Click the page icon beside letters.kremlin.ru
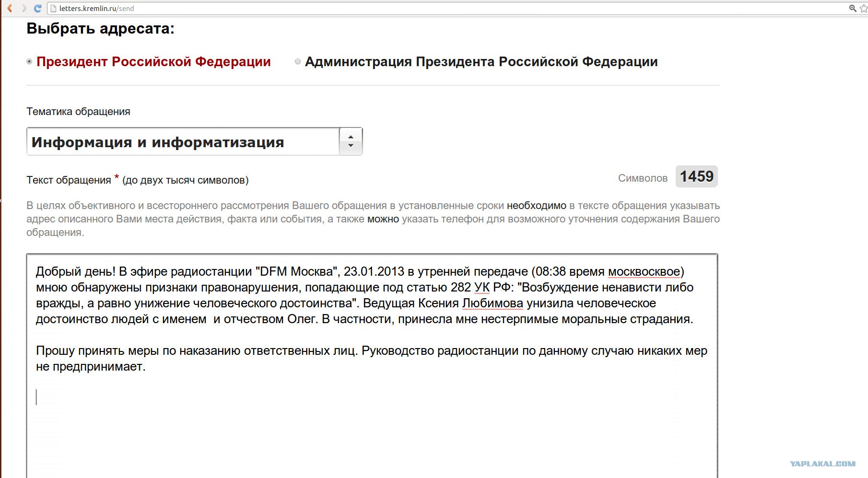 click(x=53, y=8)
